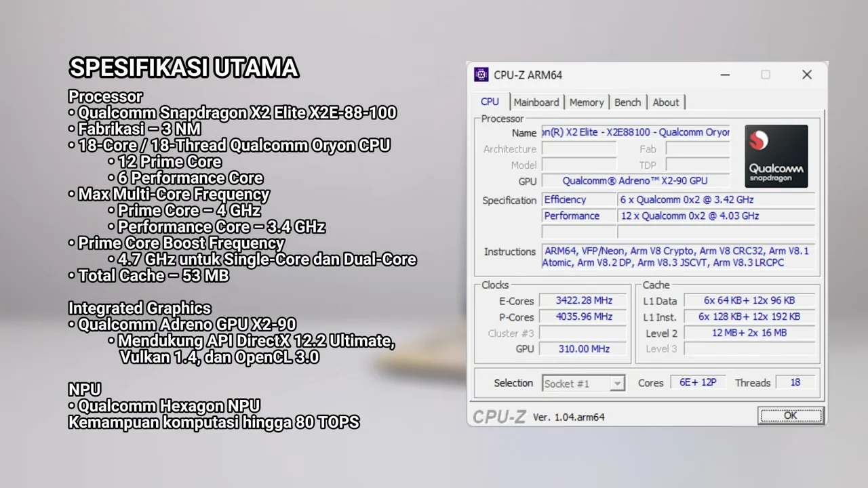Click the GPU field showing Adreno X2-90

point(636,181)
